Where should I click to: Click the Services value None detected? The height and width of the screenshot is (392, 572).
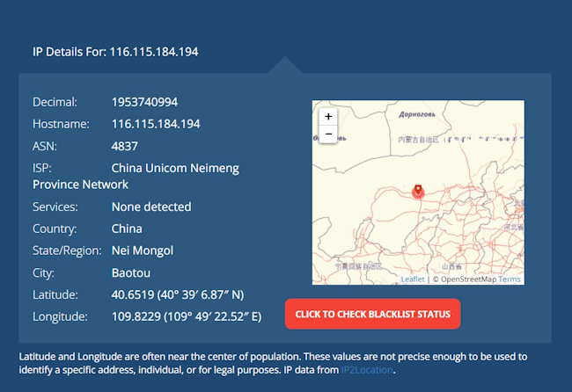click(x=150, y=207)
